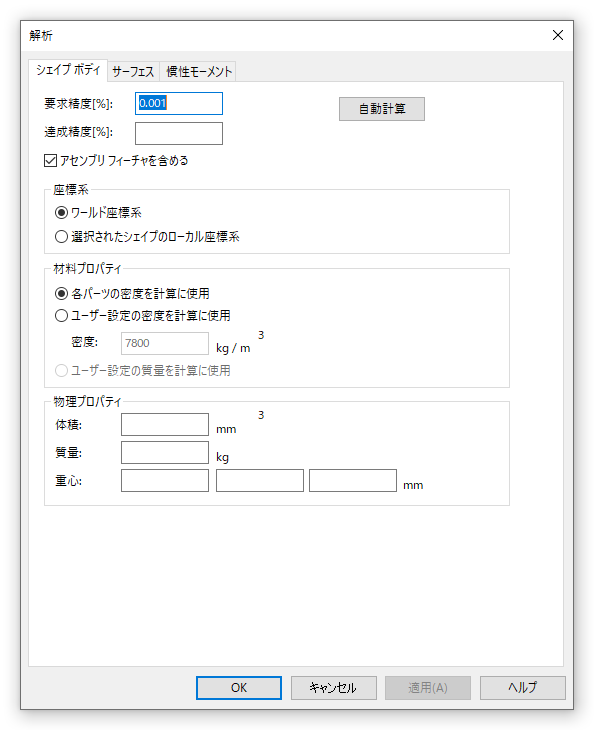Open help with ヘルプ button
This screenshot has height=730, width=594.
(523, 688)
